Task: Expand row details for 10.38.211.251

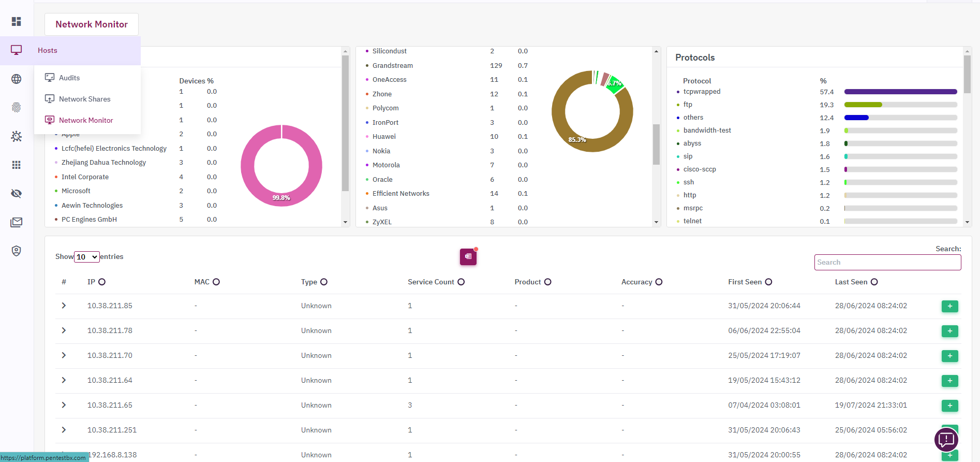Action: (x=64, y=430)
